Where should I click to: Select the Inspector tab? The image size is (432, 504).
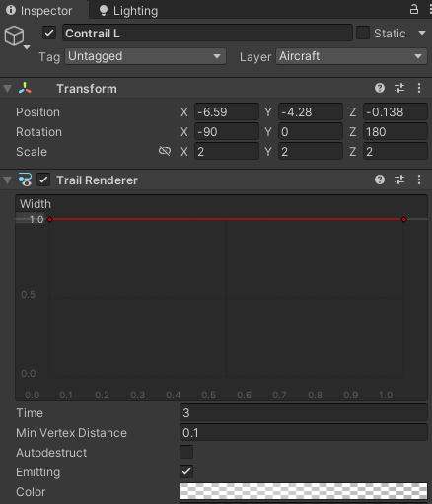coord(39,11)
